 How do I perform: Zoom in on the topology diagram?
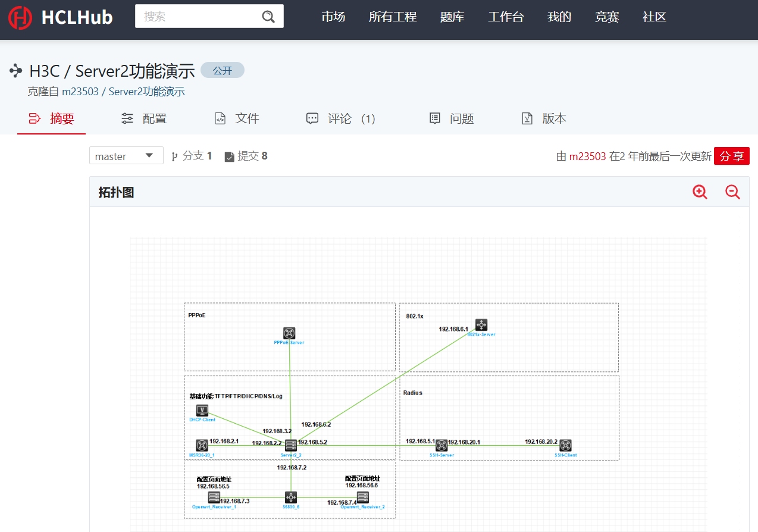pyautogui.click(x=700, y=192)
